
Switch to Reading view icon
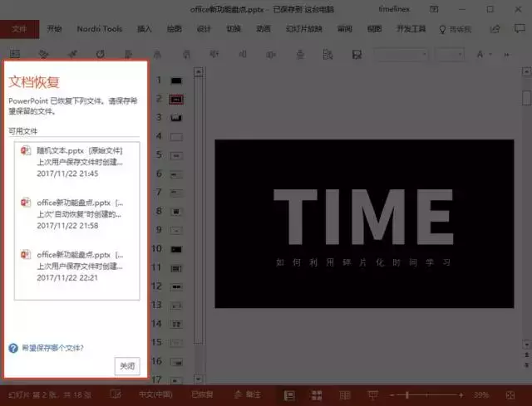click(345, 395)
